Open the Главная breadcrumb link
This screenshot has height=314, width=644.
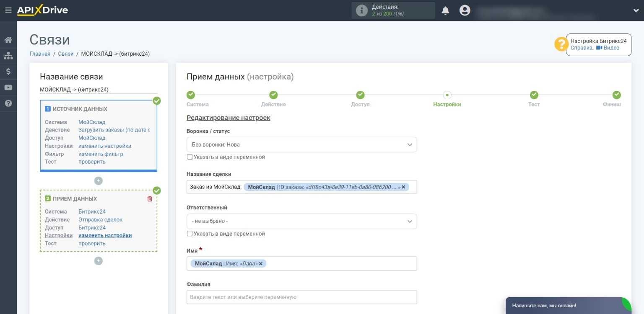[40, 54]
